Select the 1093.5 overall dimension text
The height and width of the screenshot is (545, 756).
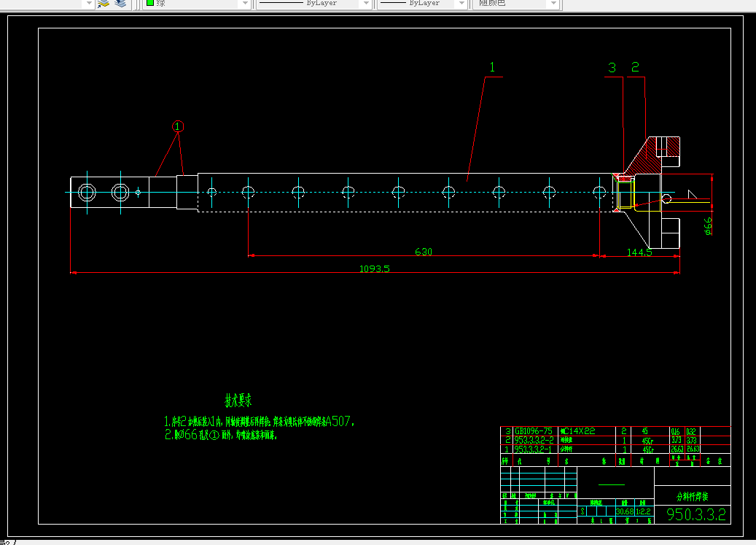tap(374, 268)
